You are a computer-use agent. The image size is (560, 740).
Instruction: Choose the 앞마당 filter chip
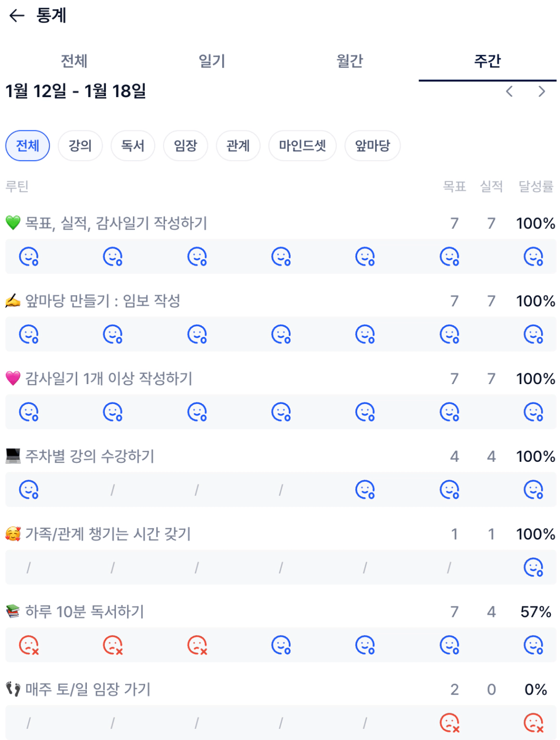pyautogui.click(x=372, y=146)
